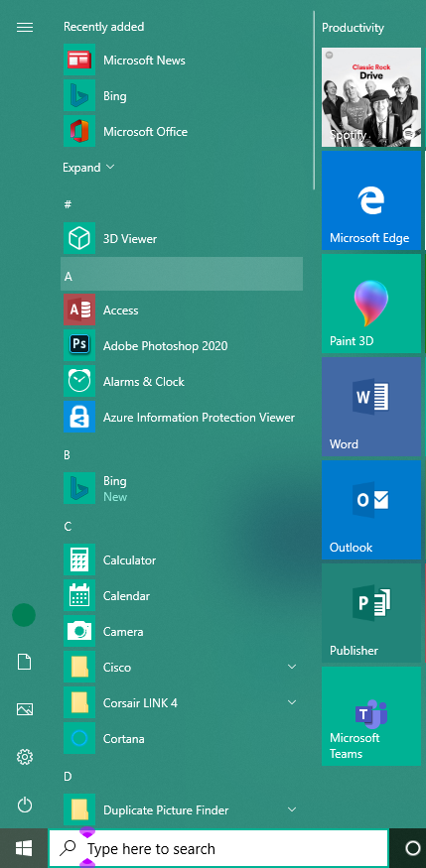Screen dimensions: 426x868
Task: Click the Corsair LINK 4 folder icon
Action: point(79,702)
